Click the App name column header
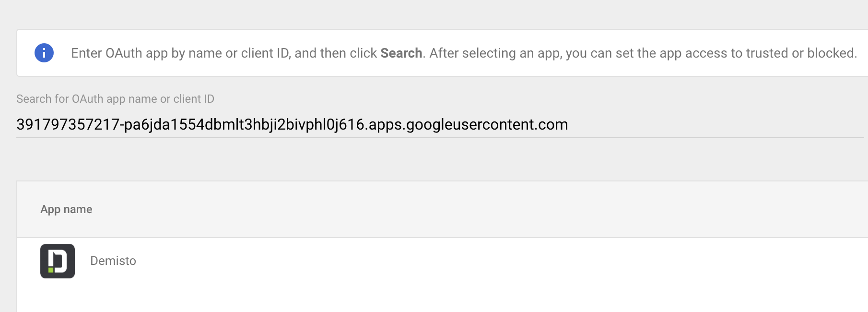The height and width of the screenshot is (312, 868). (66, 209)
